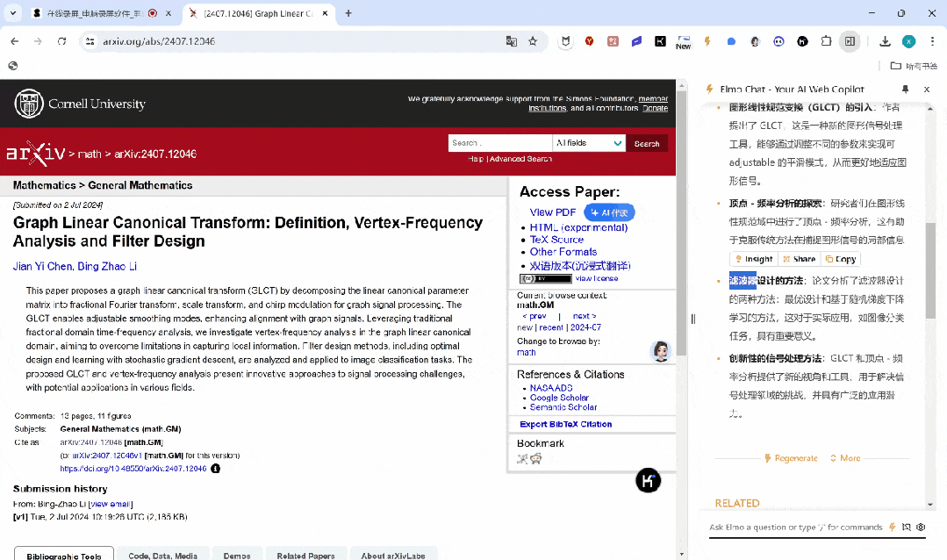The width and height of the screenshot is (947, 560).
Task: Open the all bookmarks folder
Action: click(x=914, y=66)
